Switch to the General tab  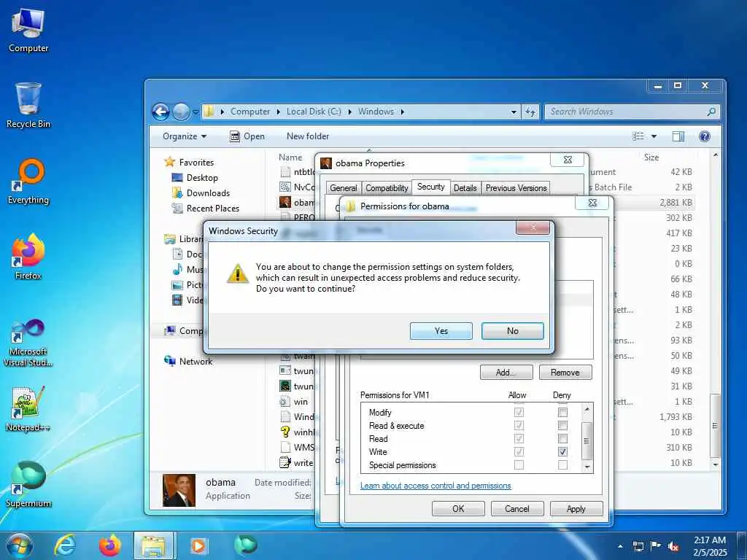pyautogui.click(x=343, y=188)
